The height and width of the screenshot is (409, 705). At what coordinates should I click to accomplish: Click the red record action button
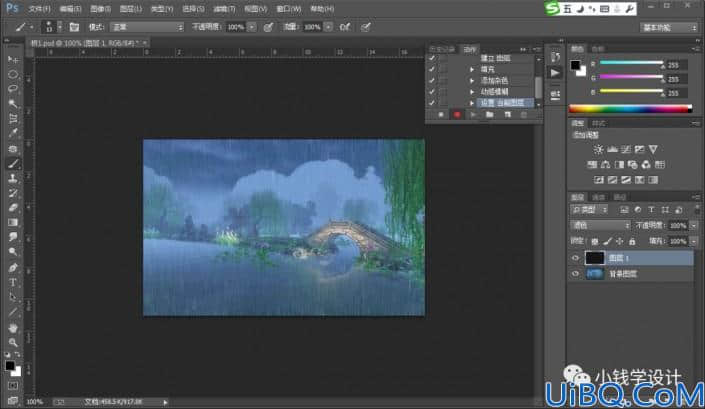pos(457,115)
